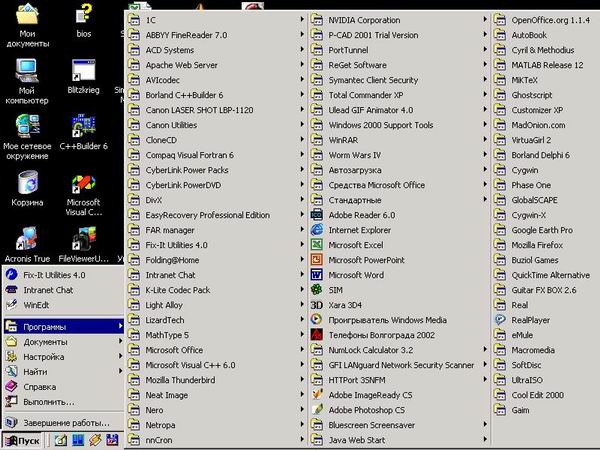
Task: Click the Internet Explorer icon in Programs
Action: [x=316, y=230]
